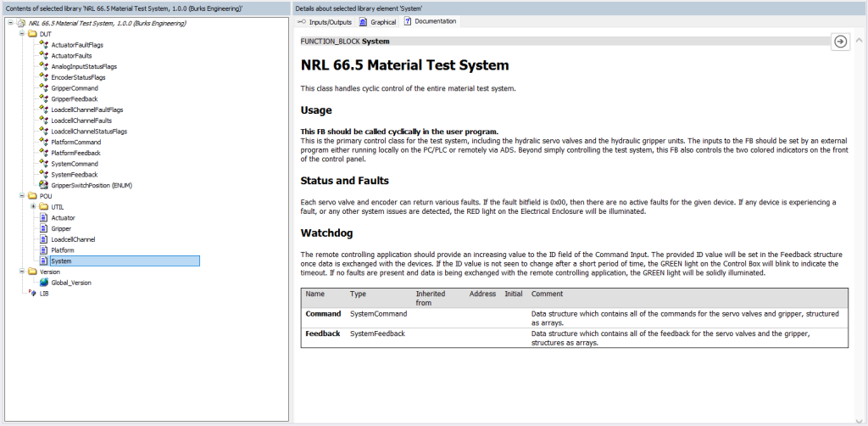Click the LoadcellChannel function block icon
868x426 pixels.
(x=44, y=239)
